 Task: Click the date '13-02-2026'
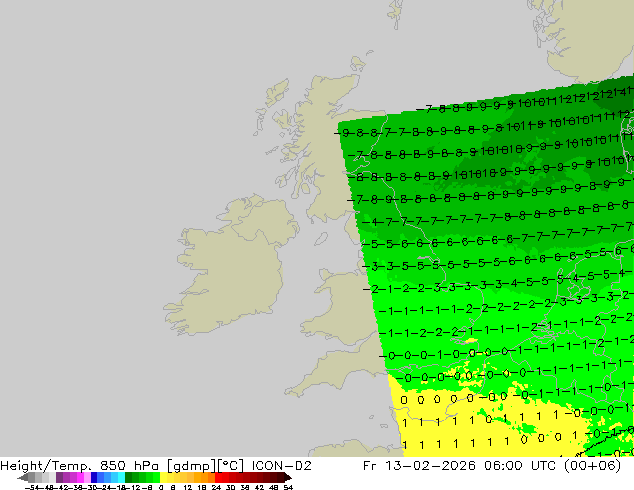click(x=430, y=466)
